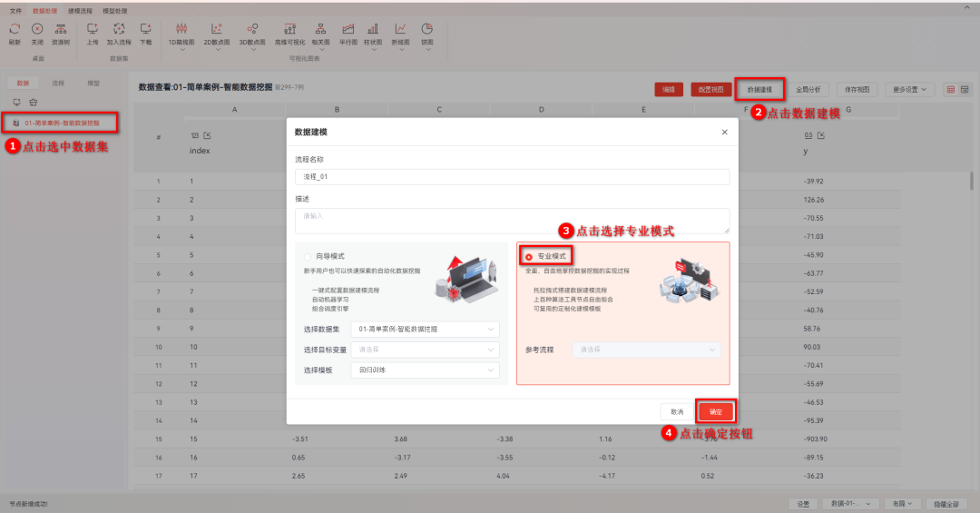Open the 数据-01 dropdown in status bar
This screenshot has height=513, width=980.
click(x=850, y=504)
